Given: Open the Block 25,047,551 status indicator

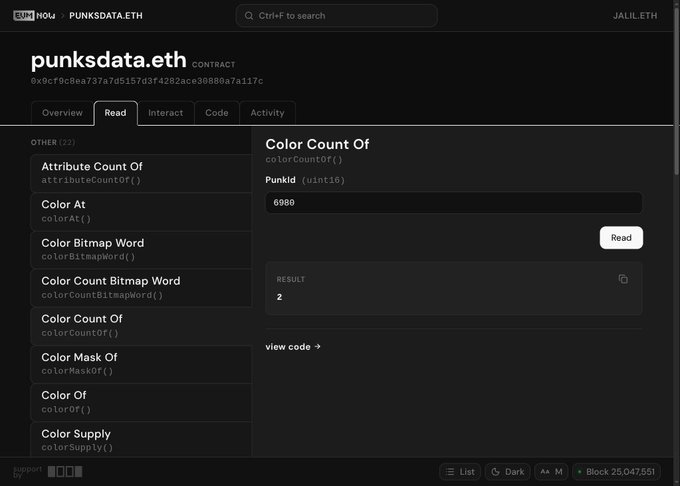Looking at the screenshot, I should click(616, 472).
